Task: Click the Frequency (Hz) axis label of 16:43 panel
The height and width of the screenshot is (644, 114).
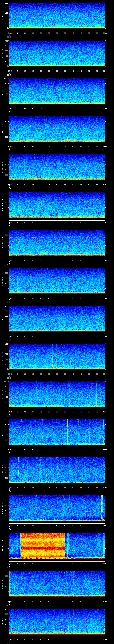Action: coord(3,546)
